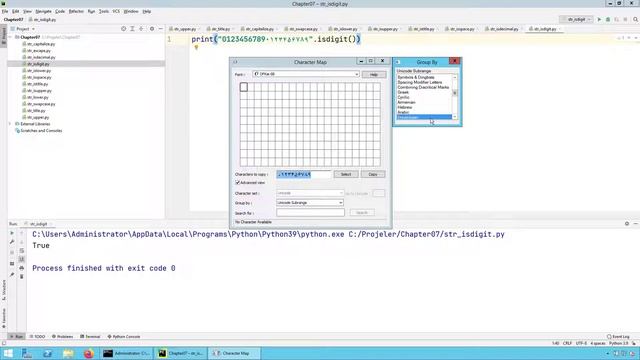
Task: Open the Run menu
Action: click(91, 11)
